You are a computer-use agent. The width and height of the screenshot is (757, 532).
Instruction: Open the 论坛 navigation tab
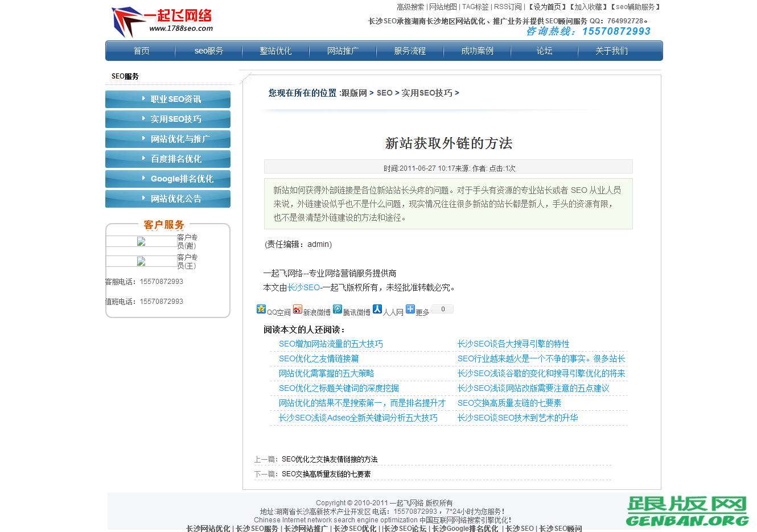click(x=544, y=51)
